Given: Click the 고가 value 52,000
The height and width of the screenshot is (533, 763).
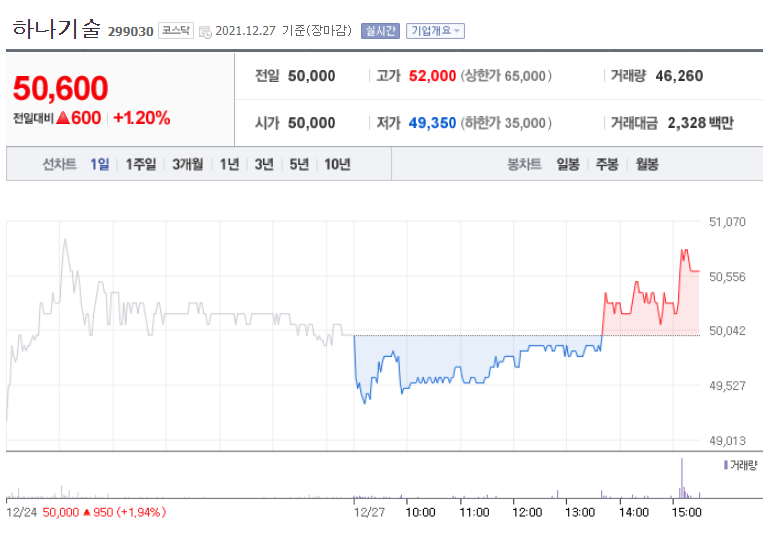Looking at the screenshot, I should tap(432, 76).
